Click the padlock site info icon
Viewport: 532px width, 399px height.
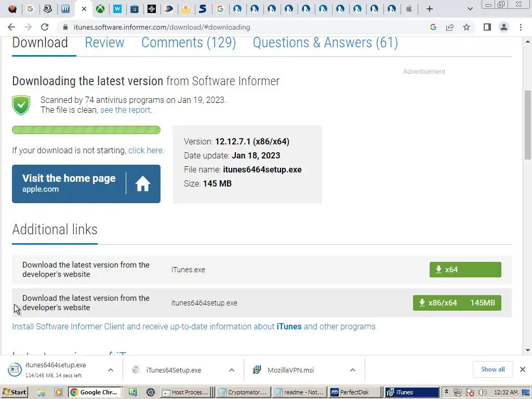[65, 27]
